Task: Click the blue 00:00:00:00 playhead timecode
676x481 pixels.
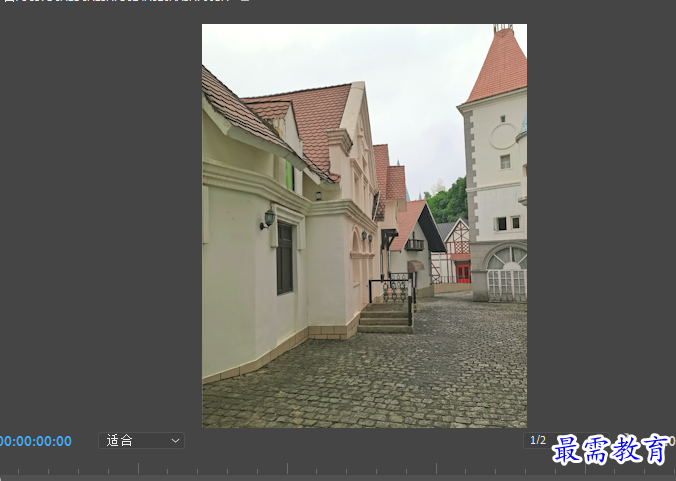Action: tap(35, 441)
